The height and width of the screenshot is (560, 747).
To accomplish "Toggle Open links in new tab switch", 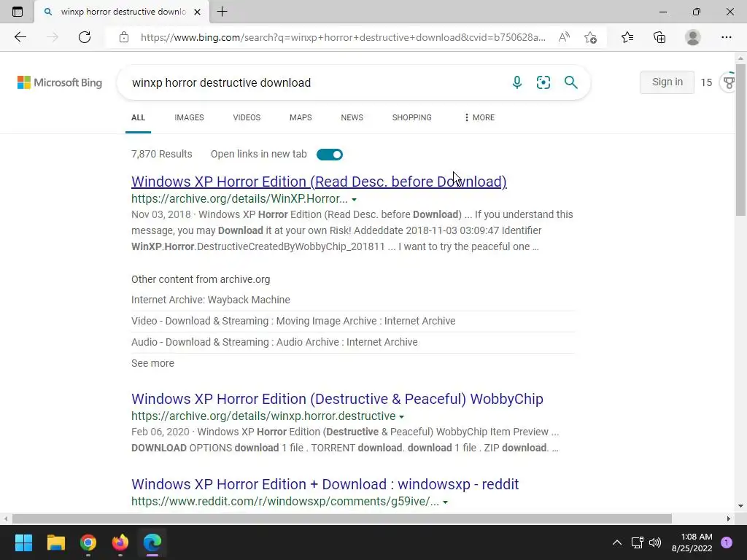I will pyautogui.click(x=330, y=155).
